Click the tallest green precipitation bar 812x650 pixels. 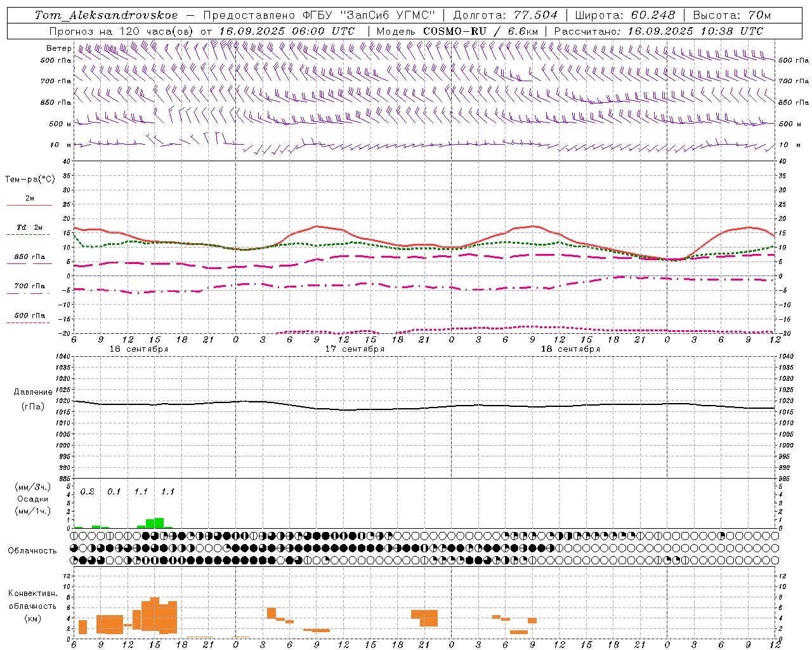159,523
